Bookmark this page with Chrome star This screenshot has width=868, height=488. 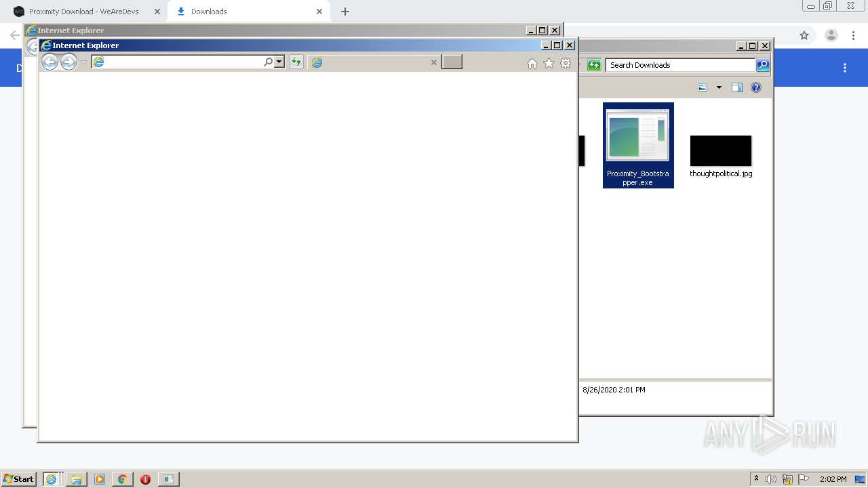click(x=804, y=35)
